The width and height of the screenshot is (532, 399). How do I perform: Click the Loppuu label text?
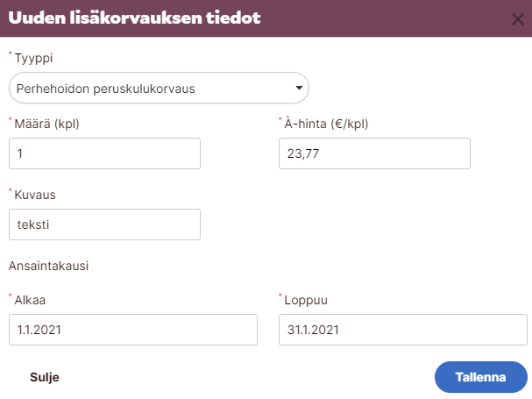pos(305,300)
